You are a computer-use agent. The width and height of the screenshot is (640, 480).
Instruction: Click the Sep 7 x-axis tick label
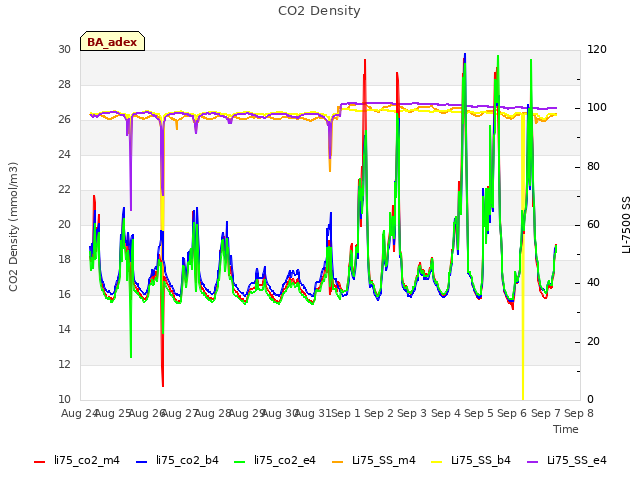click(546, 413)
